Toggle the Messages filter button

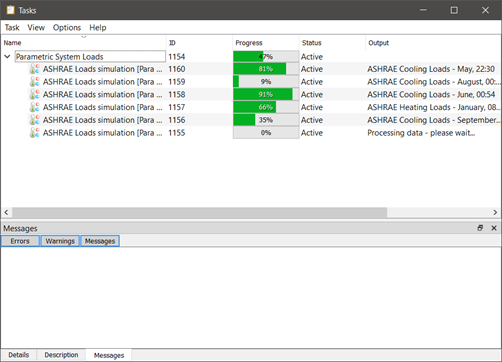pos(100,241)
